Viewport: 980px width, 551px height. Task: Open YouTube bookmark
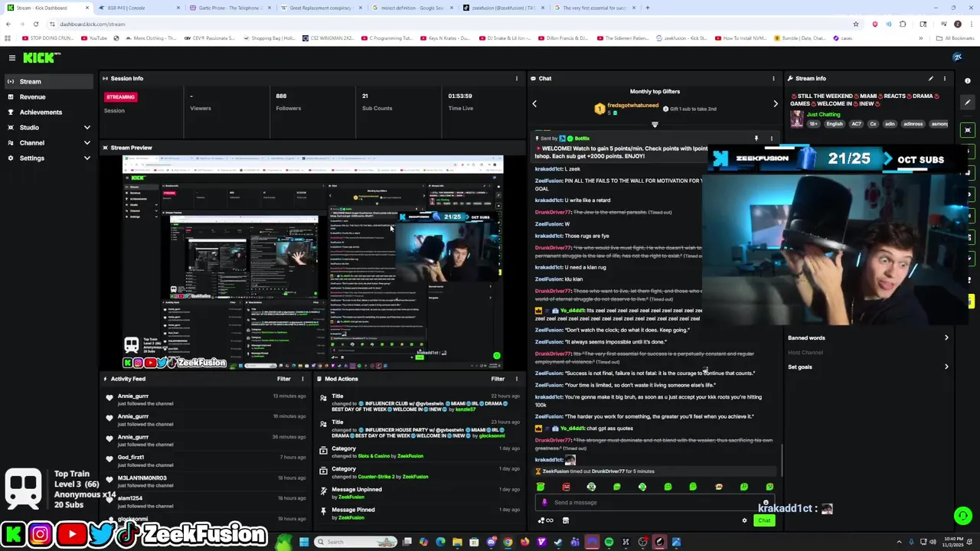(94, 38)
